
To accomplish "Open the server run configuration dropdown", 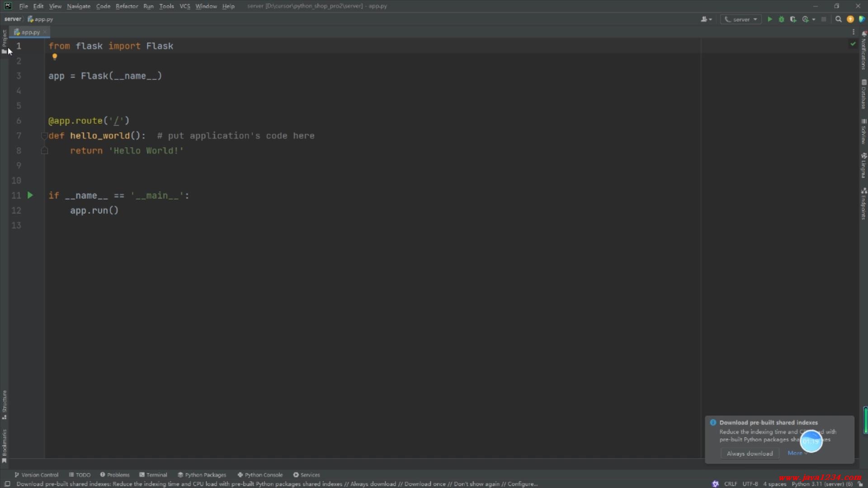I will click(741, 19).
